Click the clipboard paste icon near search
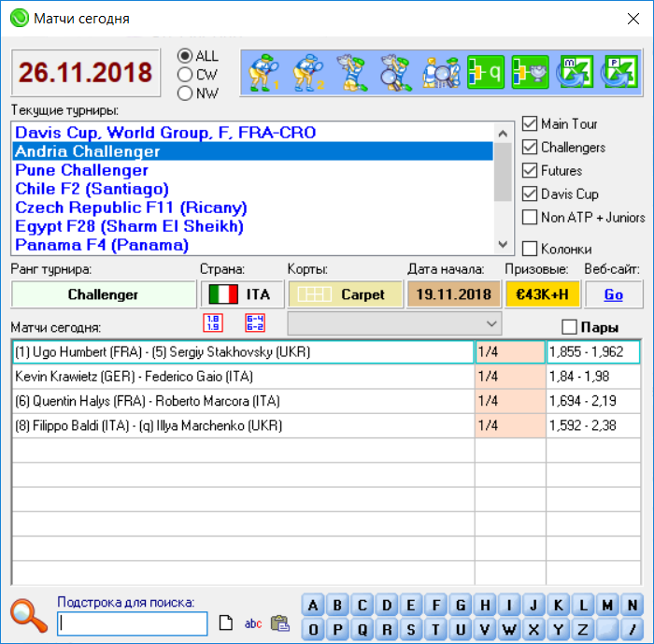 pos(279,623)
